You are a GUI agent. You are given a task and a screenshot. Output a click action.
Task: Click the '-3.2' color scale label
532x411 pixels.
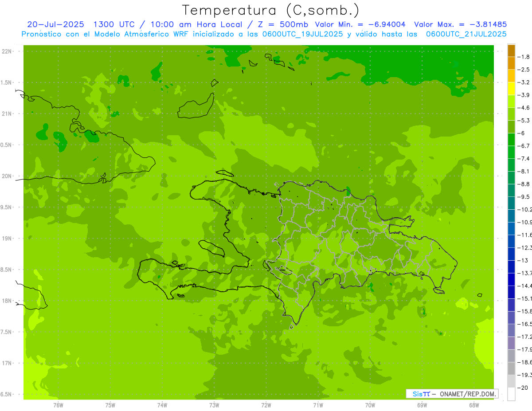point(524,82)
